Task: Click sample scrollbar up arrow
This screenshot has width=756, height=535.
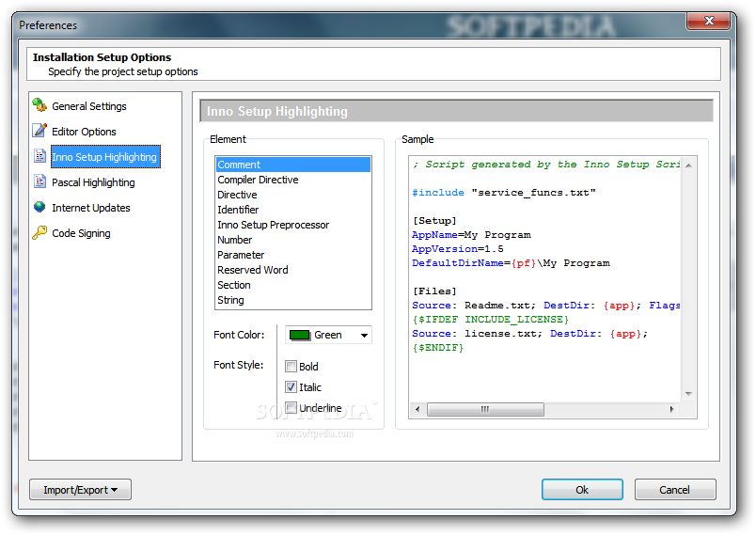Action: click(x=688, y=165)
